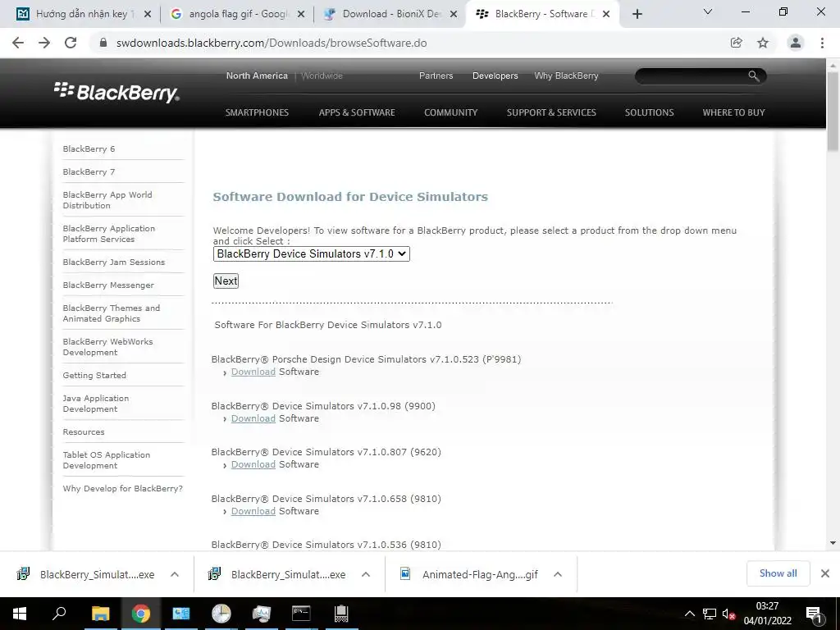Open a new browser tab
840x630 pixels.
(x=637, y=14)
